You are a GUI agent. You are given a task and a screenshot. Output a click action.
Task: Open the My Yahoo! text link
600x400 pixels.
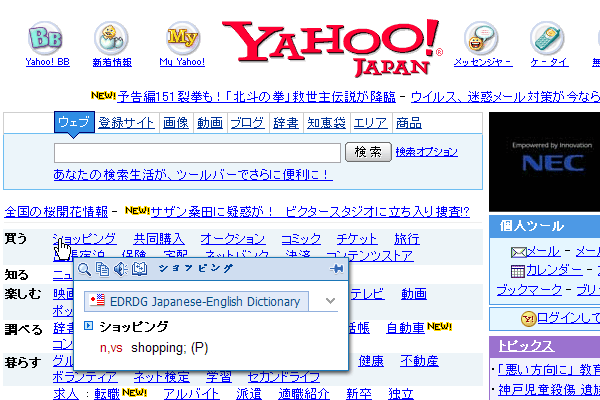pos(182,62)
